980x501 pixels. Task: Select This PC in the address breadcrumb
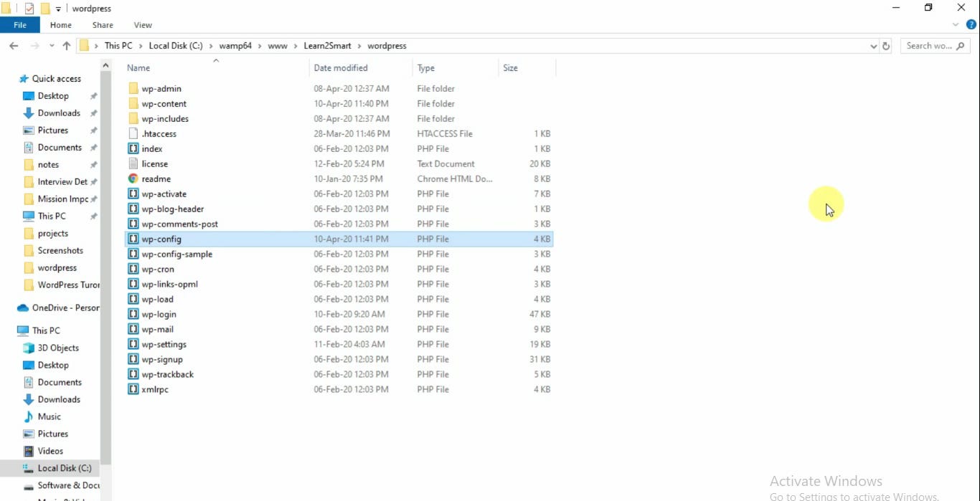(118, 46)
